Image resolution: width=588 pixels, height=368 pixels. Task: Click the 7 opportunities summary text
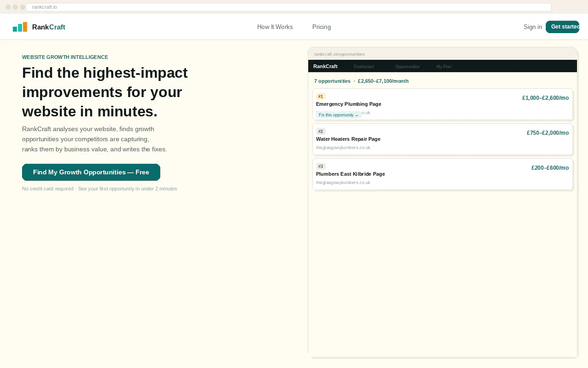tap(332, 81)
